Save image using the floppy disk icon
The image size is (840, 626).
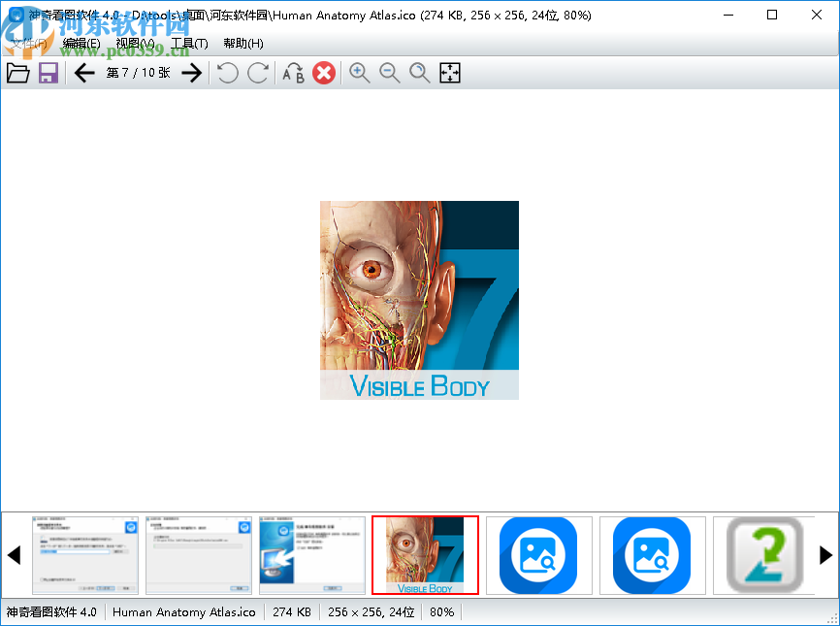tap(48, 73)
